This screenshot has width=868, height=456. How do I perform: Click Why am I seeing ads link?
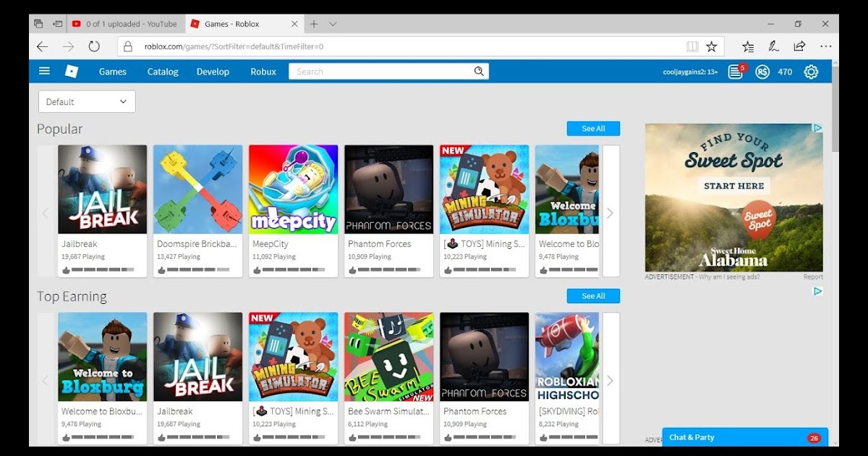(728, 276)
